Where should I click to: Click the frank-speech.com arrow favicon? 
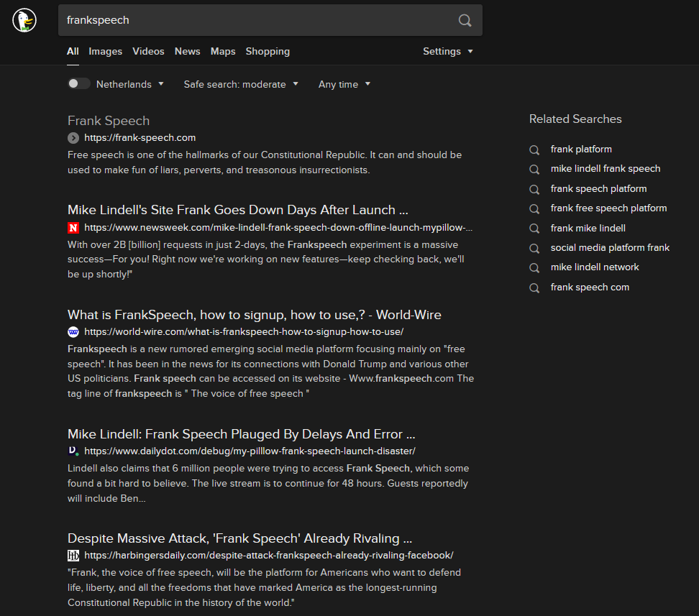(73, 138)
